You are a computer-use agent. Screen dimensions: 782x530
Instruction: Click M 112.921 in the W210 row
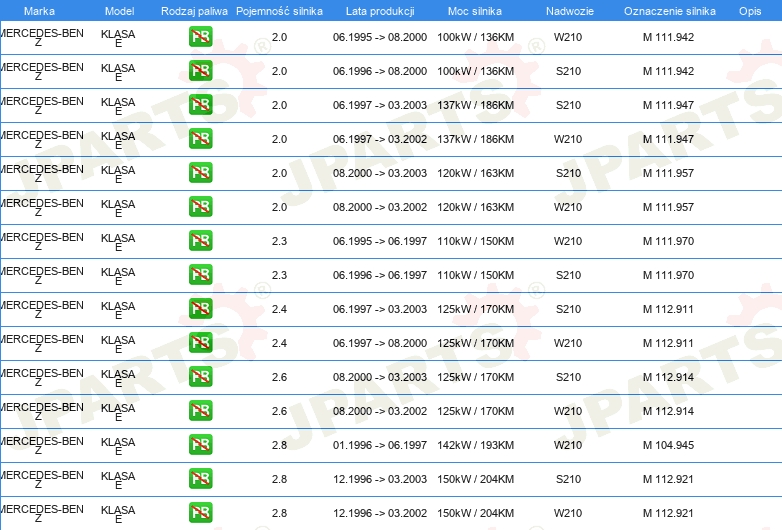[x=668, y=513]
